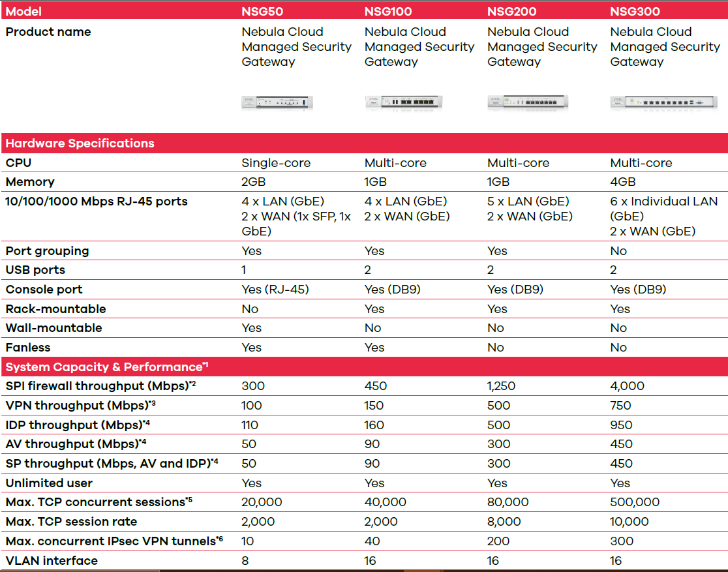Click the VLAN interface row label
The image size is (728, 572).
coord(52,561)
